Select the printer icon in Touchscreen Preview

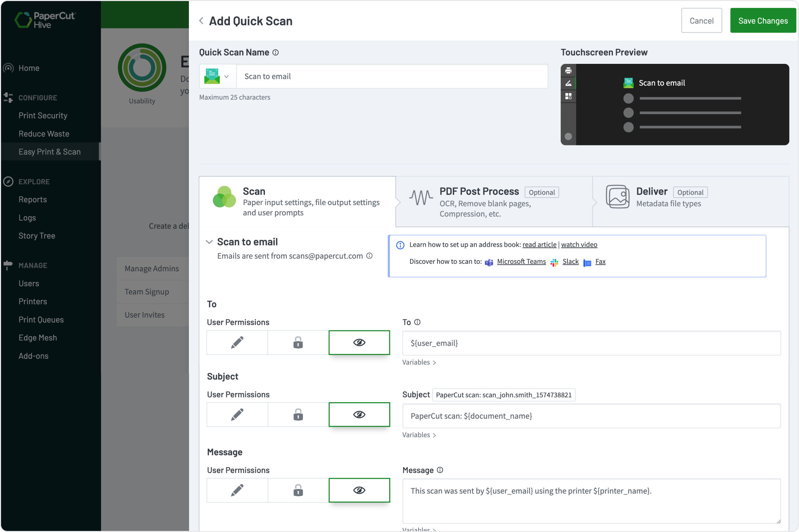tap(568, 70)
